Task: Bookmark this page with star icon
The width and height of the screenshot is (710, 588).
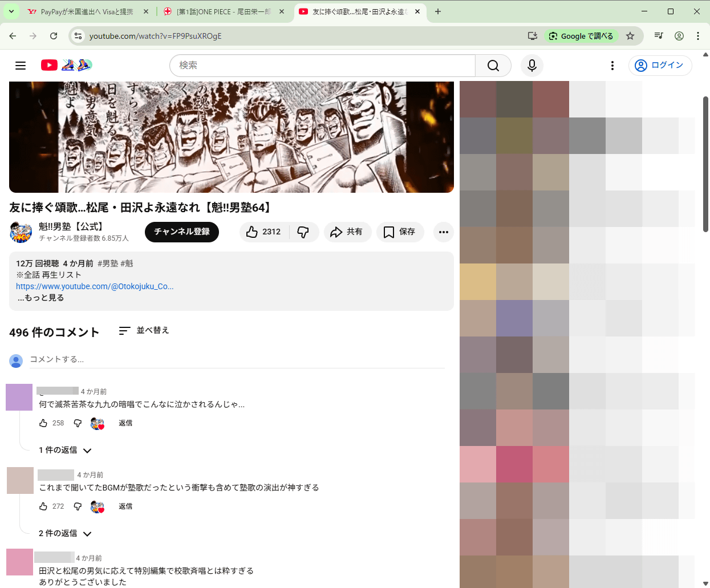Action: tap(630, 36)
